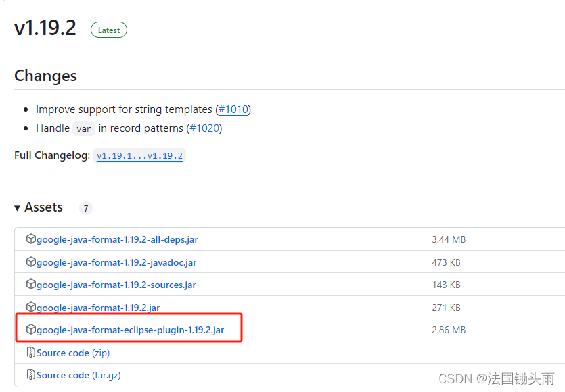Download google-java-format-1.19.2.jar file

[x=98, y=308]
